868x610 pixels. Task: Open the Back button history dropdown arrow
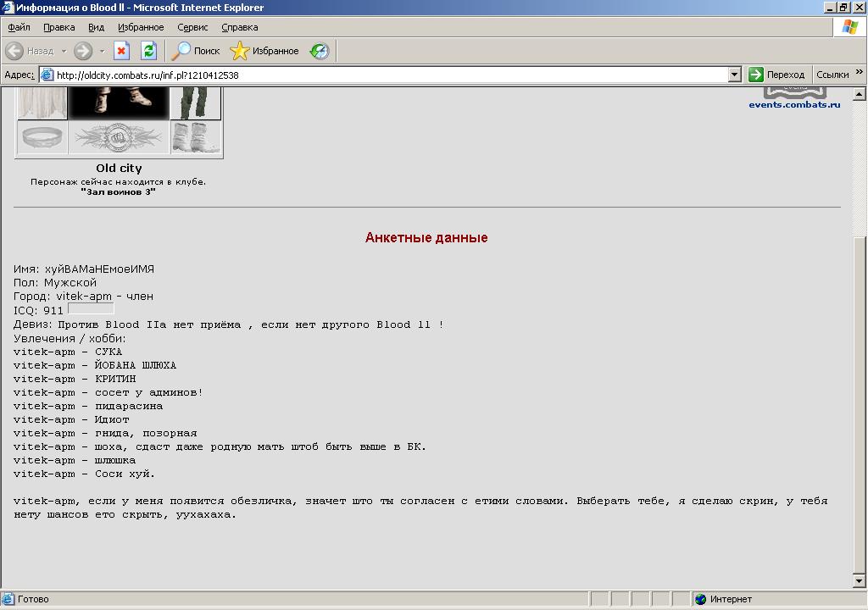[x=64, y=51]
